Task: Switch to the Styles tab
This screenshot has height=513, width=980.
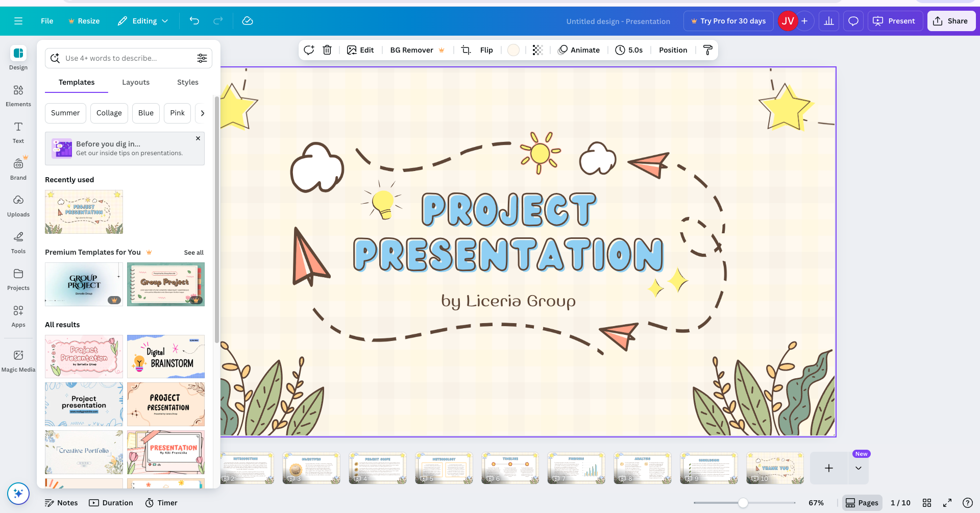Action: [188, 82]
